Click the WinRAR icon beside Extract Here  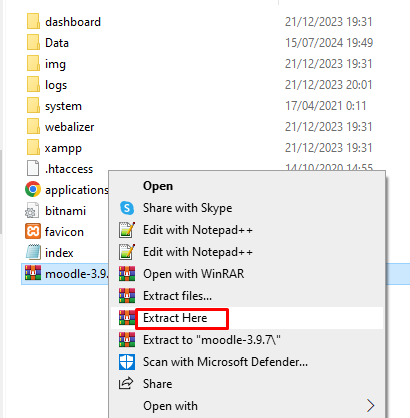click(127, 318)
